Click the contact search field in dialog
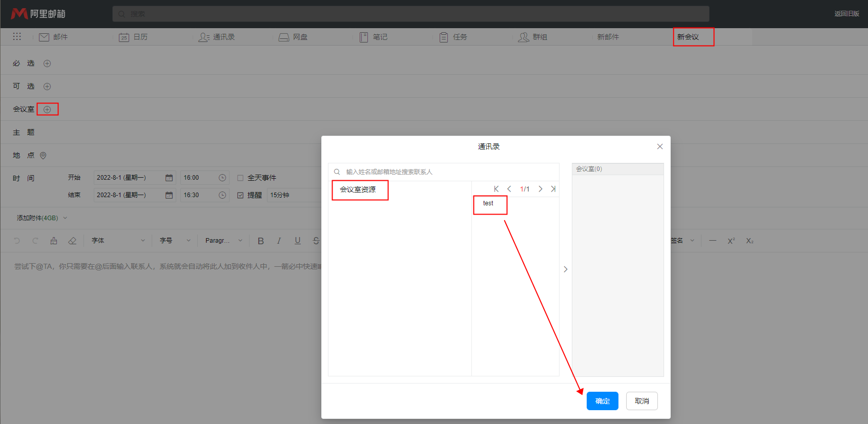Viewport: 868px width, 424px height. click(444, 172)
